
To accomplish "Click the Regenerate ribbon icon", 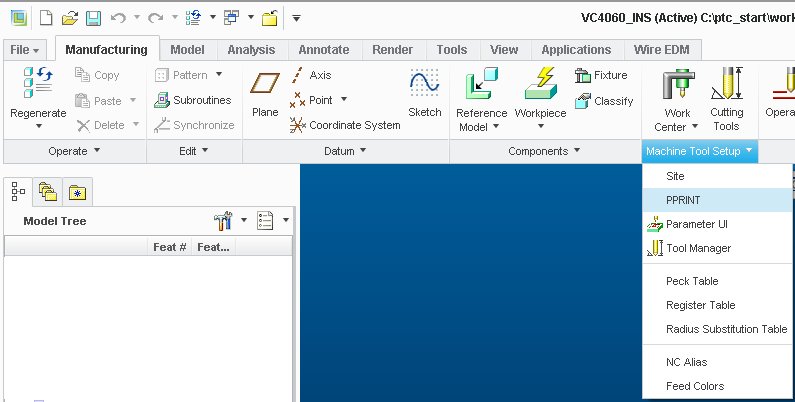I will click(38, 83).
